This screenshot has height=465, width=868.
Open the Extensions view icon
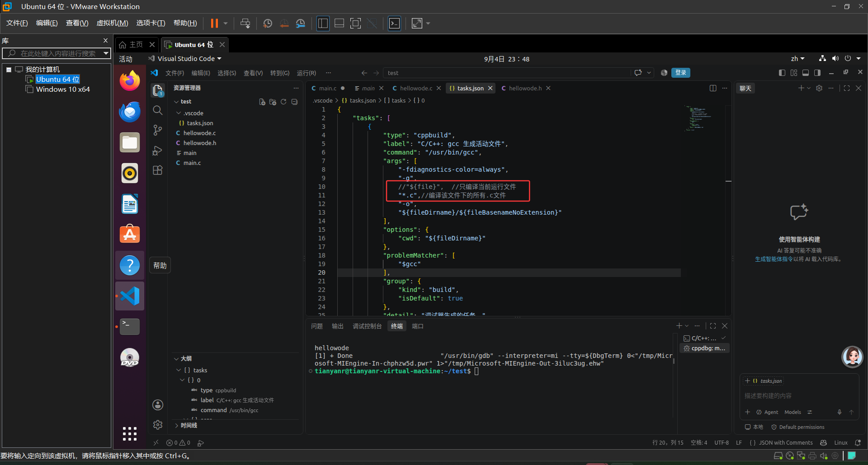(x=157, y=170)
